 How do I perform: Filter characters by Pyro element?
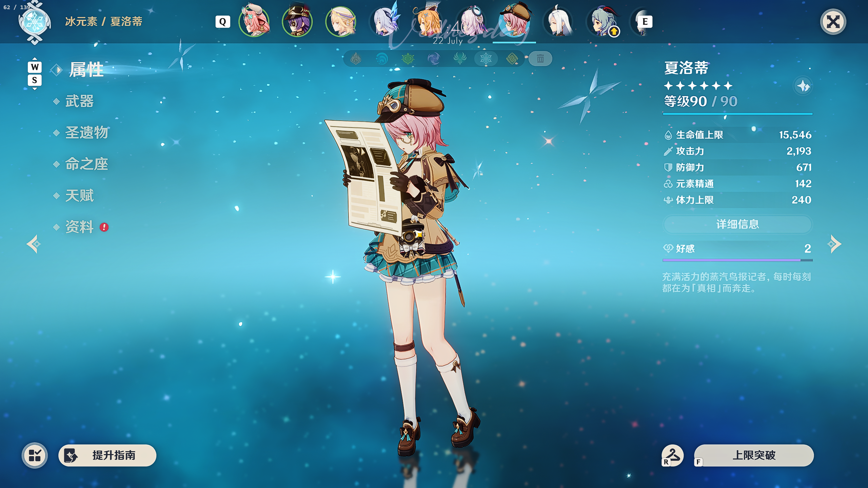(x=356, y=59)
